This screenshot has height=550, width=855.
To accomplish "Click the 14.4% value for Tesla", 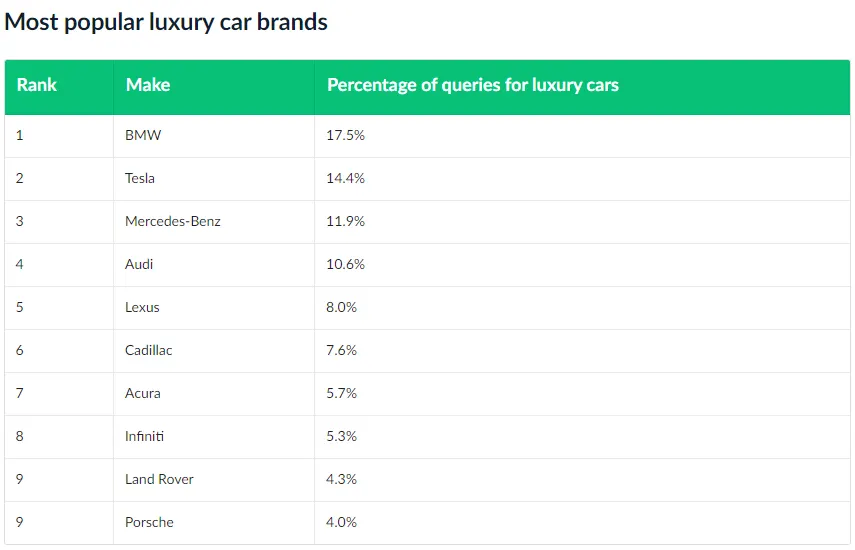I will click(346, 178).
